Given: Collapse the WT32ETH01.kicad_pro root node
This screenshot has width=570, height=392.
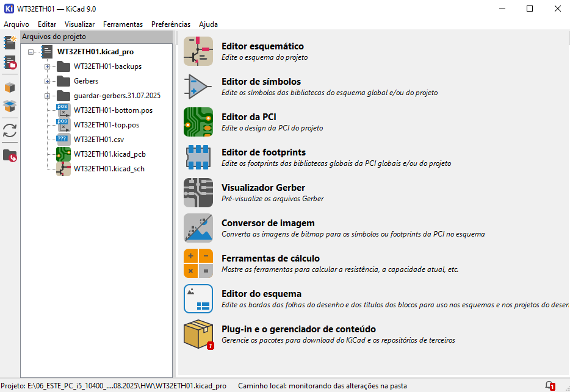Looking at the screenshot, I should pos(31,52).
